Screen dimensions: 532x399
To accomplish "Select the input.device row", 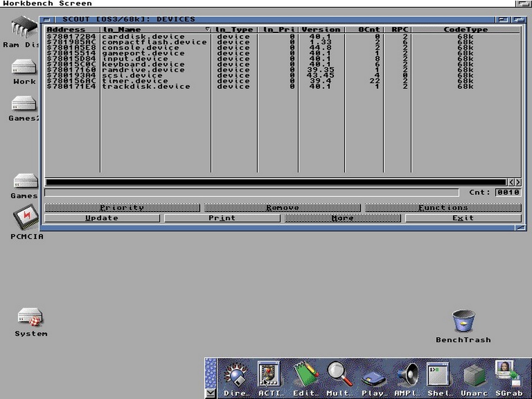I will point(282,59).
